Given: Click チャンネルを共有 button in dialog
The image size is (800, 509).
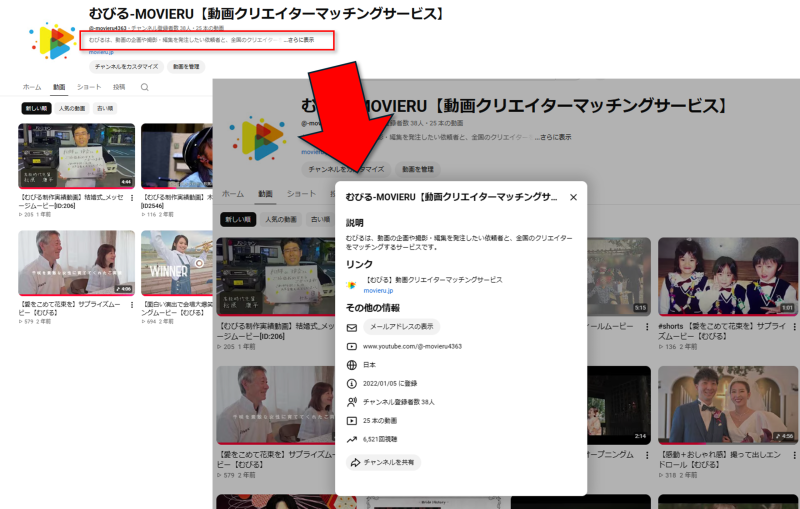Looking at the screenshot, I should 383,463.
